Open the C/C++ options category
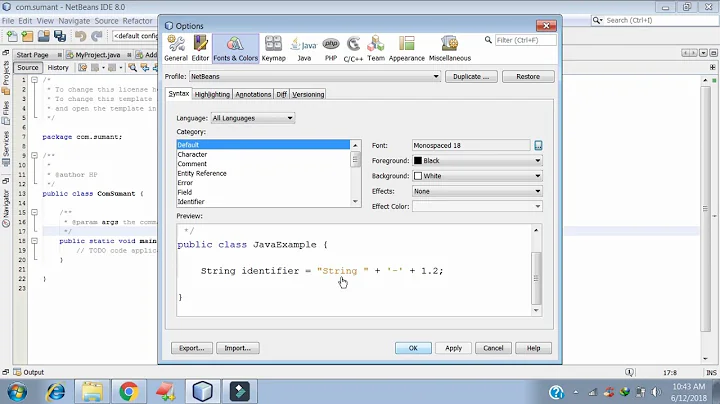 (353, 48)
